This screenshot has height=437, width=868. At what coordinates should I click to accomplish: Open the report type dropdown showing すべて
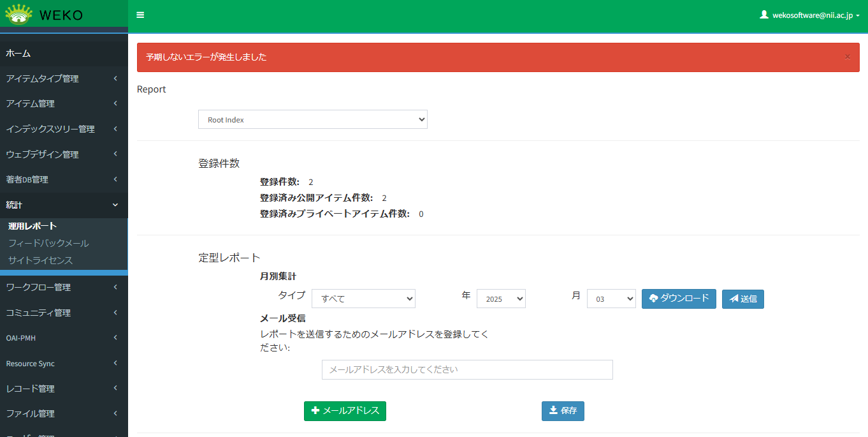click(363, 299)
